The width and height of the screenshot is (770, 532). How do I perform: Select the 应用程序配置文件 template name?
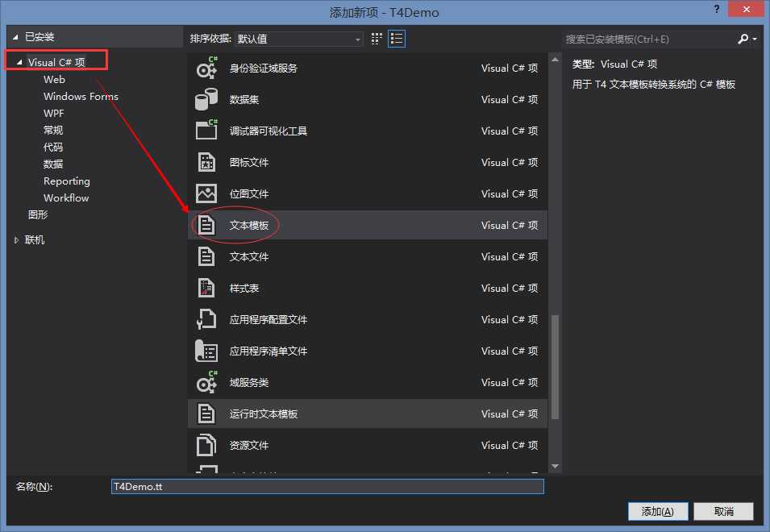268,319
